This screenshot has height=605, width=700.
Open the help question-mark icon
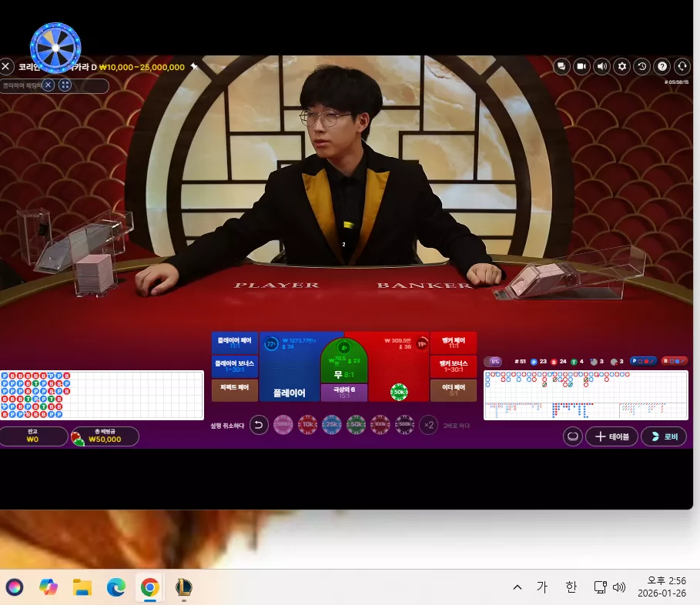[x=662, y=66]
